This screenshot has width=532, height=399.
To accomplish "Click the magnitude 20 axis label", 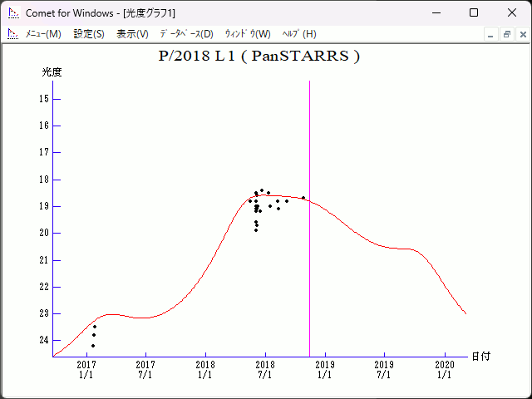I will [x=44, y=233].
